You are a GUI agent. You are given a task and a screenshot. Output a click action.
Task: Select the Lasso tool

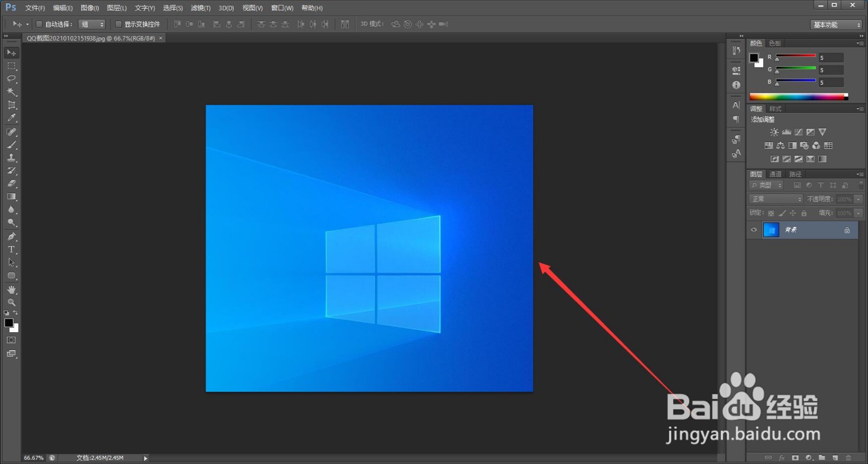pyautogui.click(x=11, y=79)
